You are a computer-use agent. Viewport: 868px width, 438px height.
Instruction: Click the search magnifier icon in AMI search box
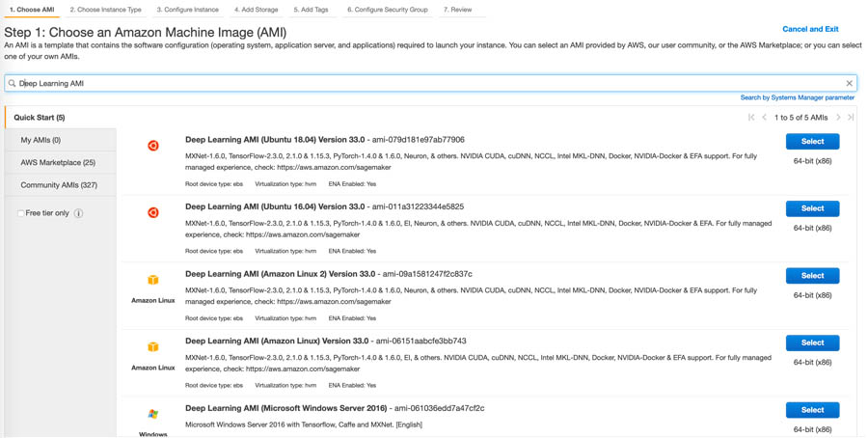[12, 84]
